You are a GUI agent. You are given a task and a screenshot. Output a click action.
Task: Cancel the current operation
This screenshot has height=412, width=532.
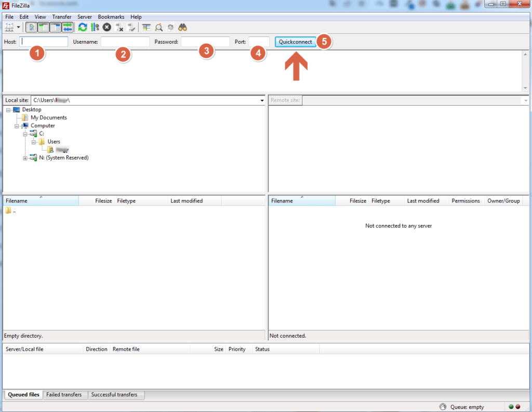(107, 27)
